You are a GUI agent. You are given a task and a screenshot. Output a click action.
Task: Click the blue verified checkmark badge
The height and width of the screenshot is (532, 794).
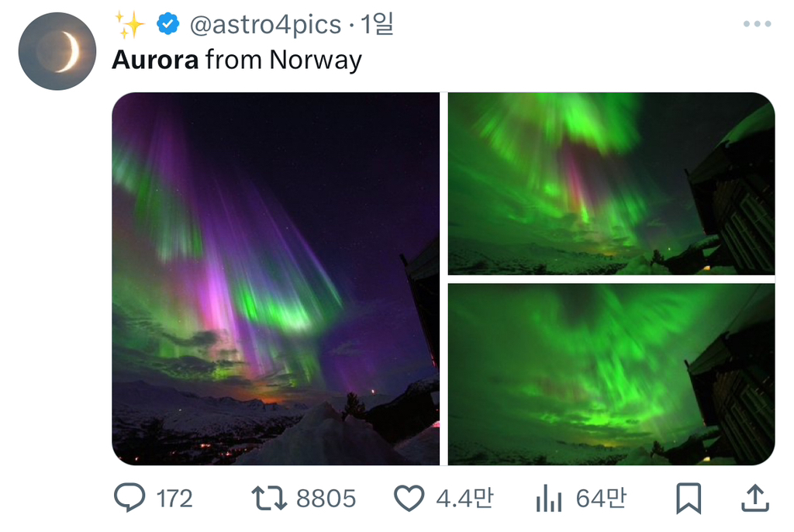(167, 24)
